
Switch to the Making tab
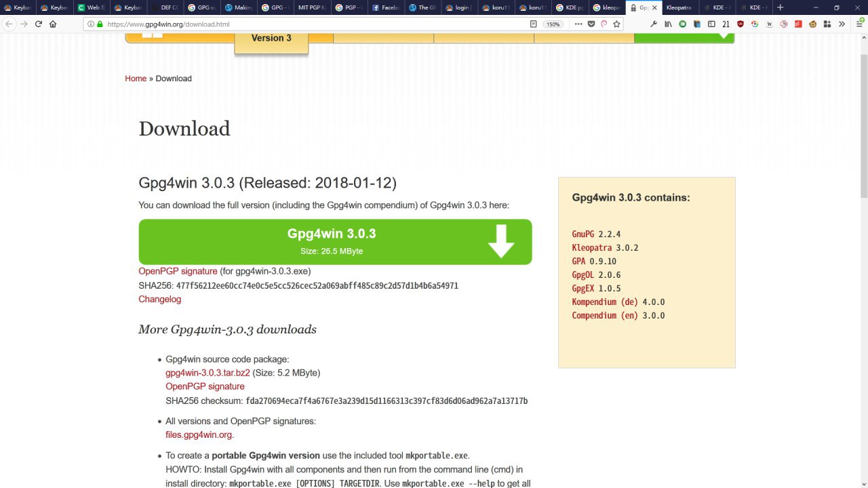coord(238,7)
